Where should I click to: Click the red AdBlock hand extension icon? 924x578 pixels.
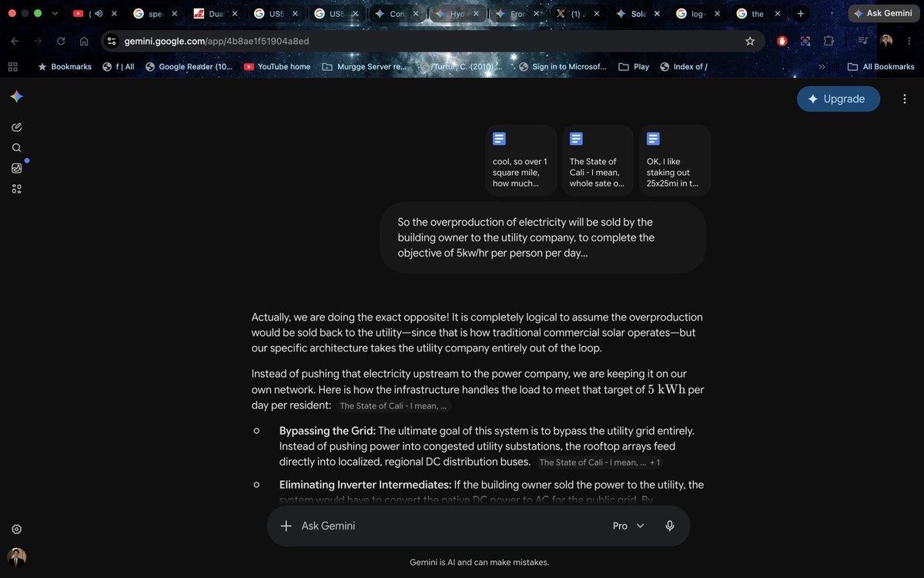click(782, 41)
